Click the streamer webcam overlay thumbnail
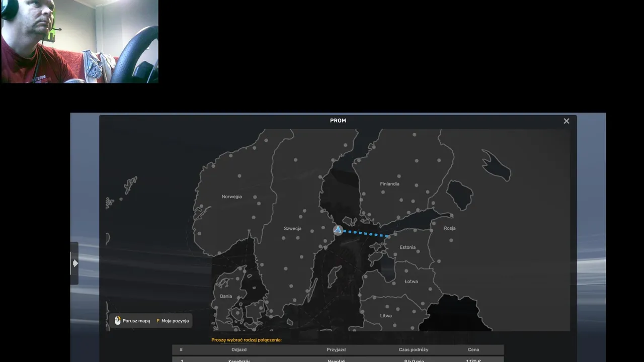The image size is (644, 362). click(79, 41)
